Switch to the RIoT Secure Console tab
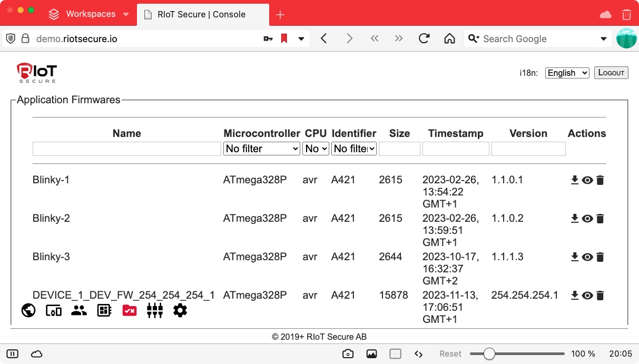Image resolution: width=639 pixels, height=364 pixels. [x=201, y=14]
